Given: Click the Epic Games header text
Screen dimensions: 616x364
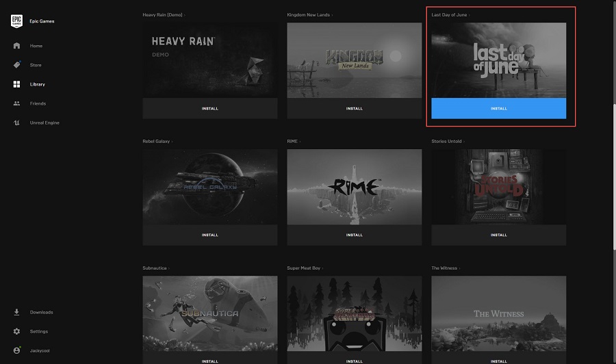Looking at the screenshot, I should tap(42, 21).
